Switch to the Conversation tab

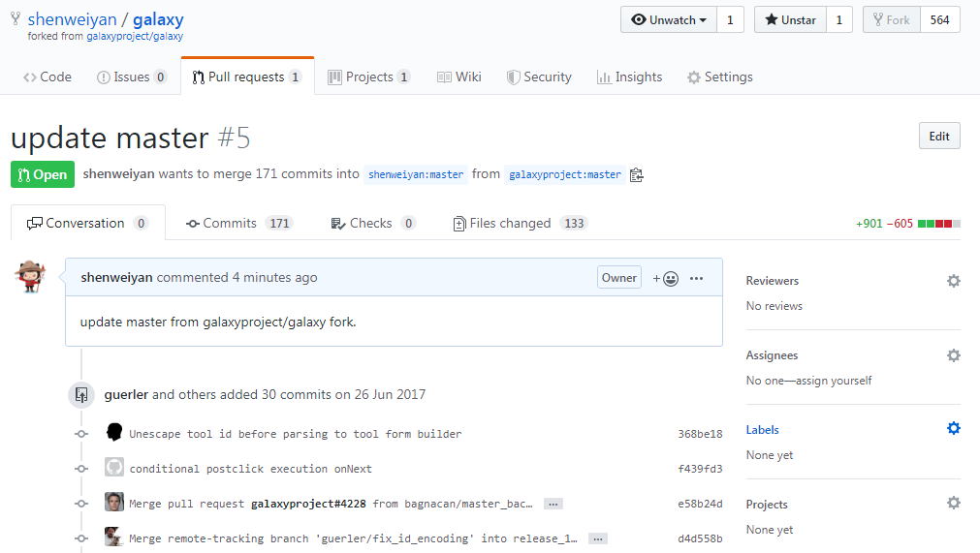pos(87,223)
